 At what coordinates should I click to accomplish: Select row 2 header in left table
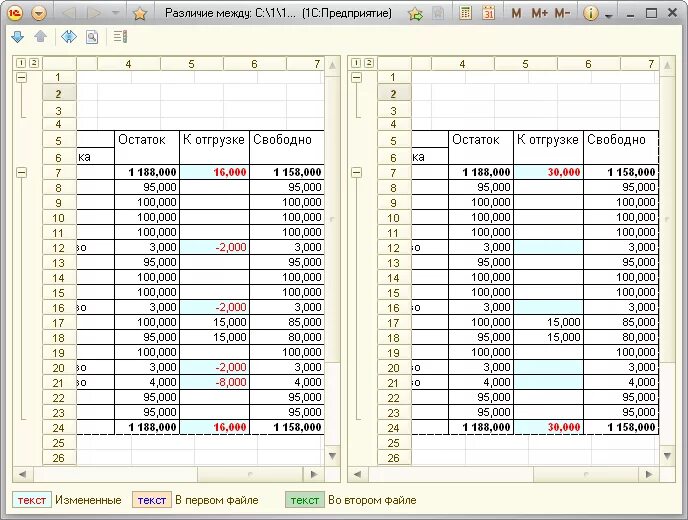[x=59, y=93]
